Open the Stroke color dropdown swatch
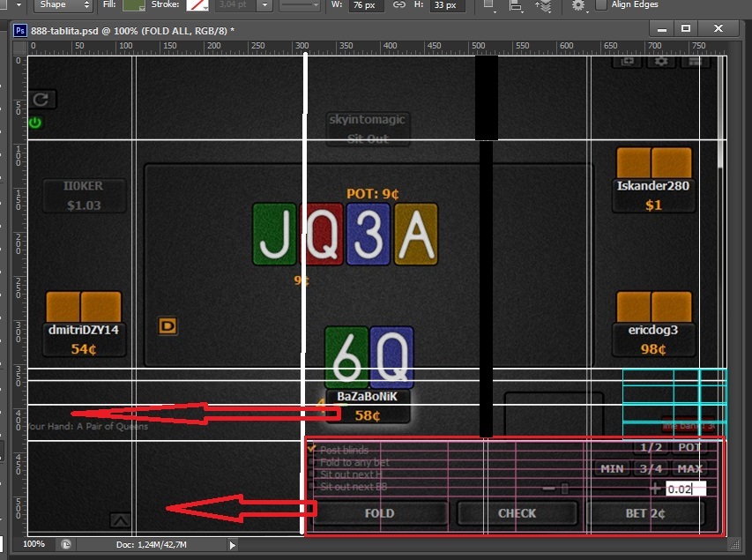 coord(197,4)
